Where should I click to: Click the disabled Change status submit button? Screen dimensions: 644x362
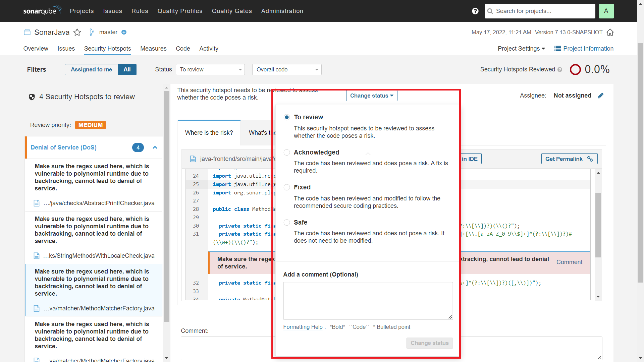(x=430, y=343)
